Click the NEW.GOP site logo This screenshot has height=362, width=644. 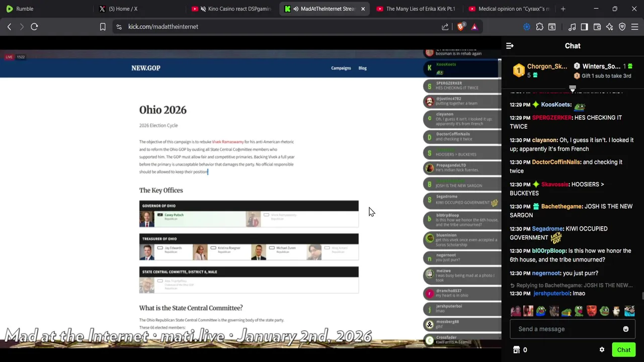[x=145, y=68]
